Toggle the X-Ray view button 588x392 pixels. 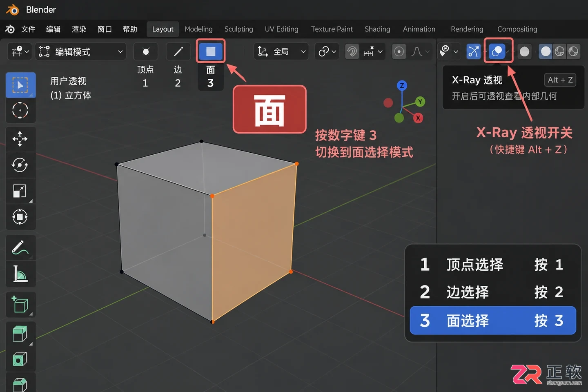point(497,51)
